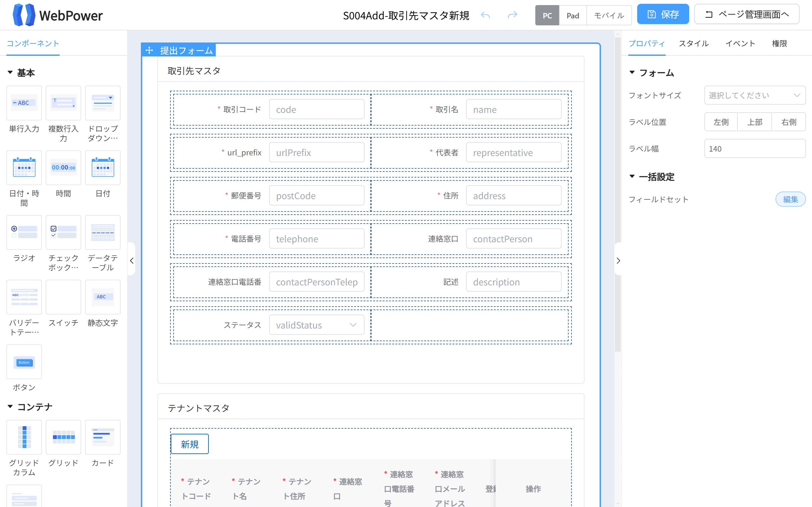Select the データテーブル component icon

(103, 232)
